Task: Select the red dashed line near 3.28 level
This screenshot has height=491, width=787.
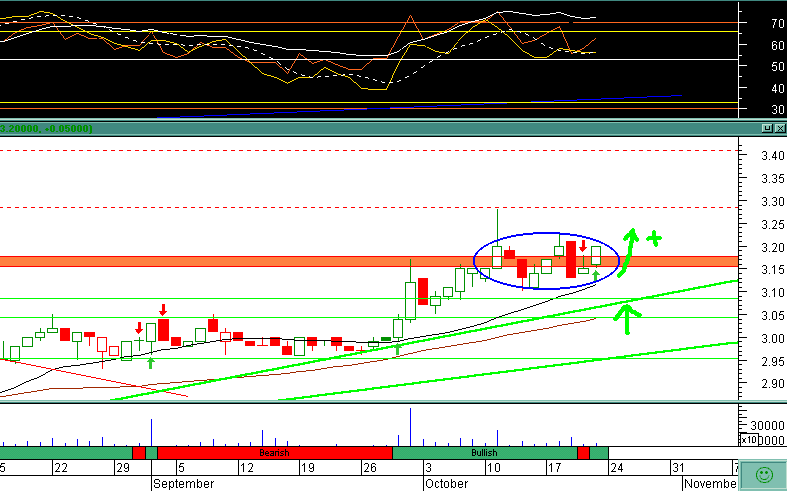Action: tap(369, 207)
